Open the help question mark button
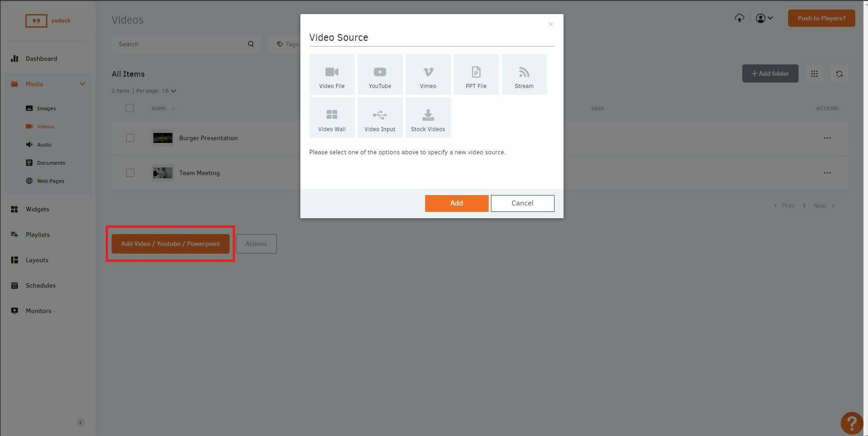Viewport: 868px width, 436px height. (852, 423)
